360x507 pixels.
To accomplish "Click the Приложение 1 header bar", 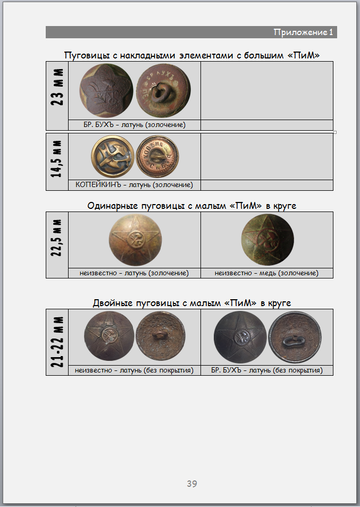I will pos(191,32).
